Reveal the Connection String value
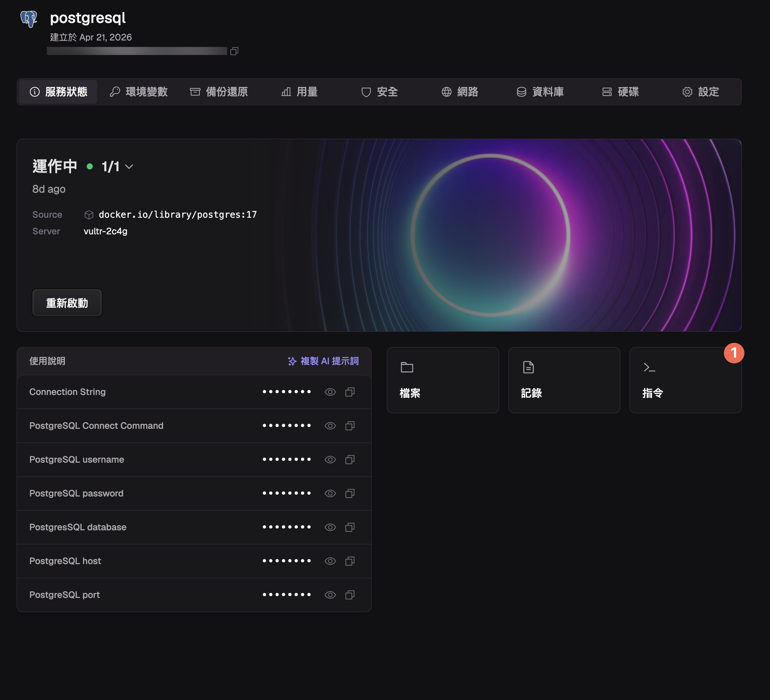The height and width of the screenshot is (700, 770). [x=330, y=392]
